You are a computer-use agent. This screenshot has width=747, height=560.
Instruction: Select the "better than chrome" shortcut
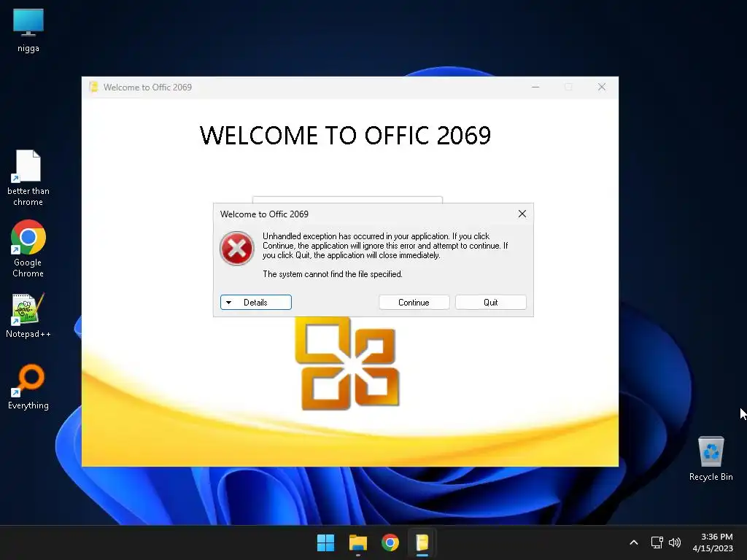28,178
